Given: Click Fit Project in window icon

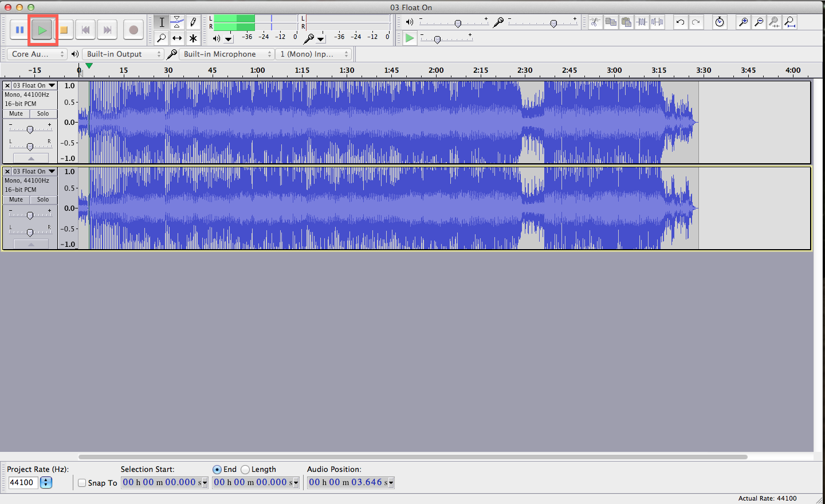Looking at the screenshot, I should tap(790, 22).
